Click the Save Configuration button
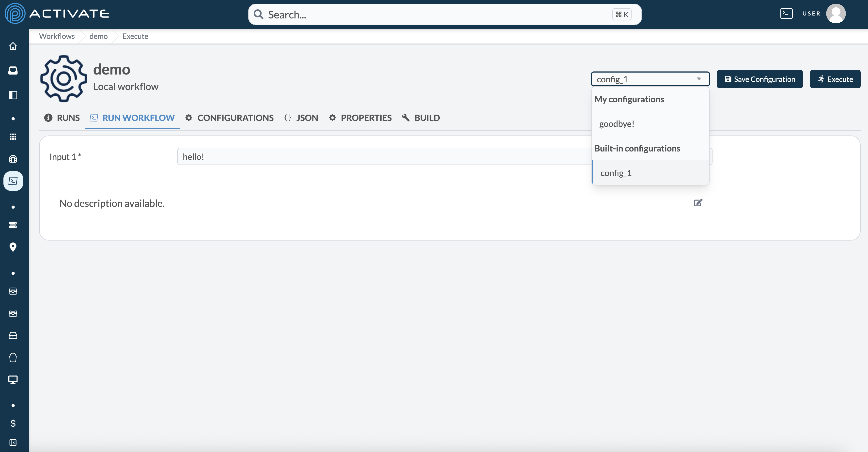 pos(759,79)
